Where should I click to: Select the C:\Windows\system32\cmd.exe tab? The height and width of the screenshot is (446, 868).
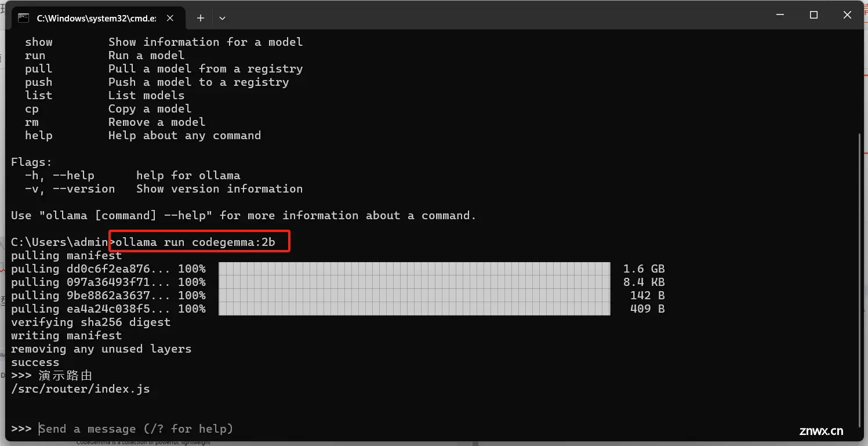coord(97,18)
